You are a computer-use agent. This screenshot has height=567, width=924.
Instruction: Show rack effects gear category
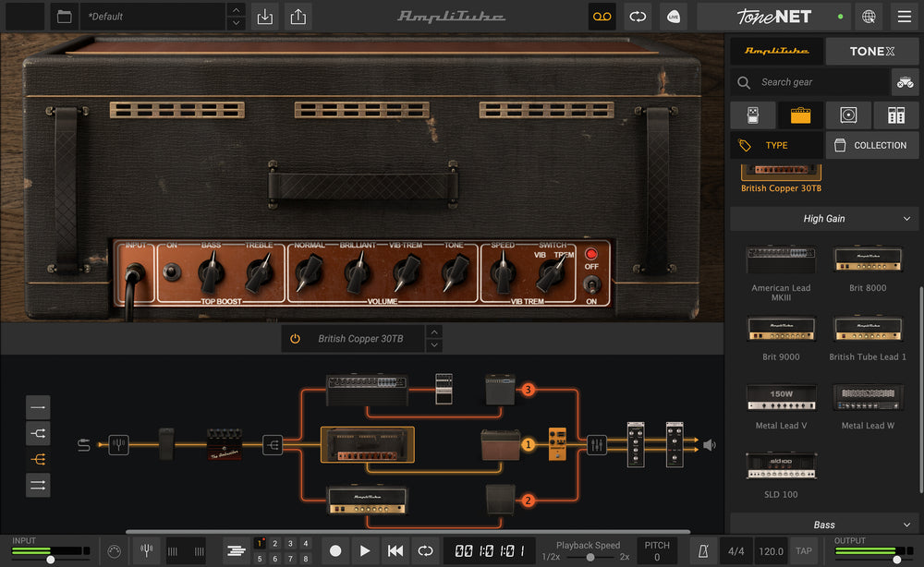click(x=895, y=115)
